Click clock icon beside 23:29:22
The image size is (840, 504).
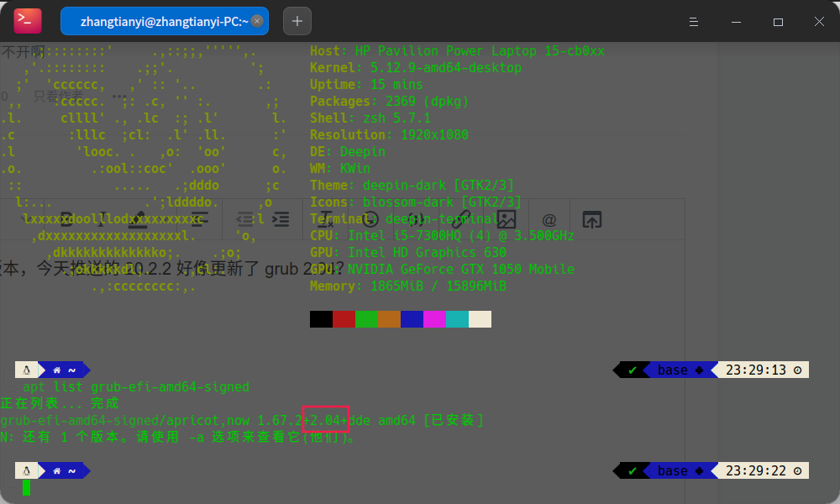point(798,470)
